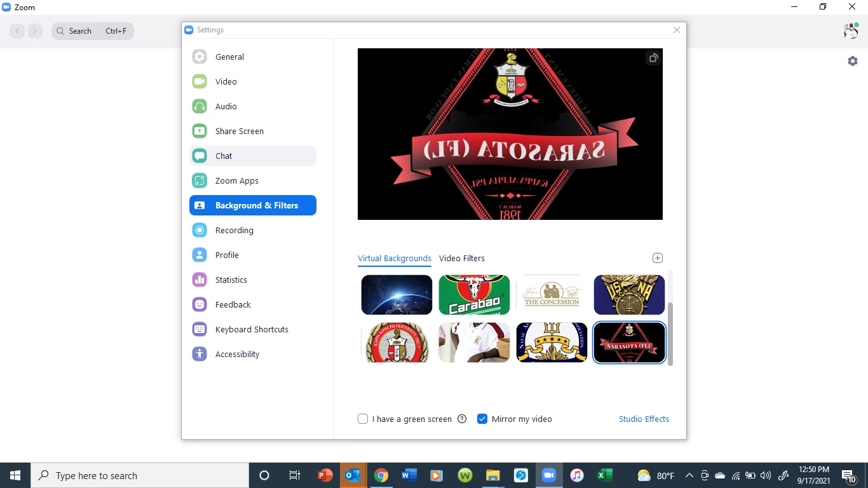Select the Sarasota (FL) background thumbnail
Screen dimensions: 868x488
(629, 342)
